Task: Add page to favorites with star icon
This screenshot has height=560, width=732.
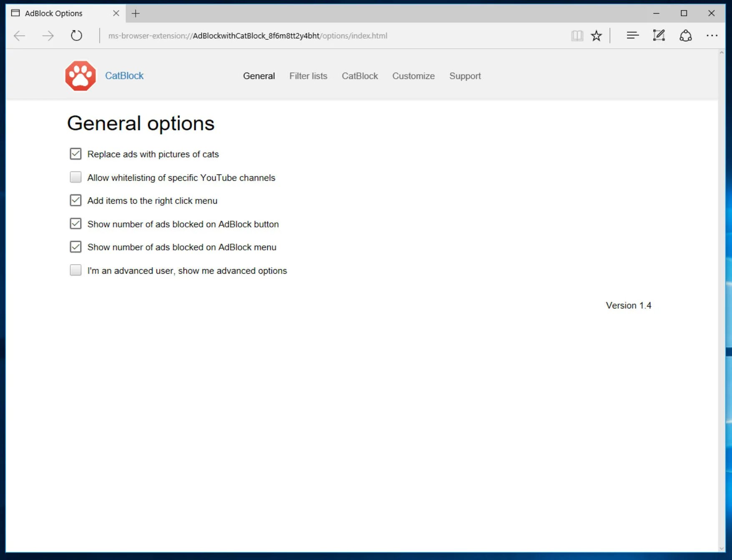Action: click(x=596, y=35)
